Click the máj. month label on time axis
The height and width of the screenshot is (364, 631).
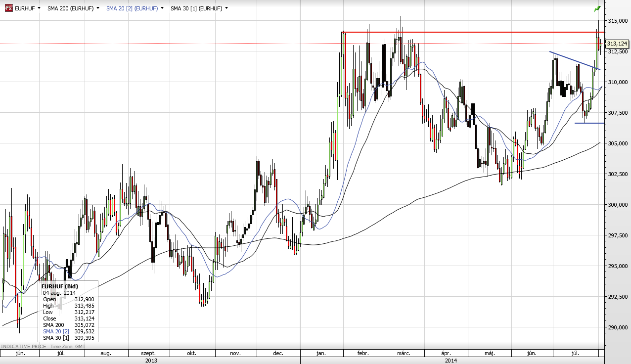(x=490, y=354)
